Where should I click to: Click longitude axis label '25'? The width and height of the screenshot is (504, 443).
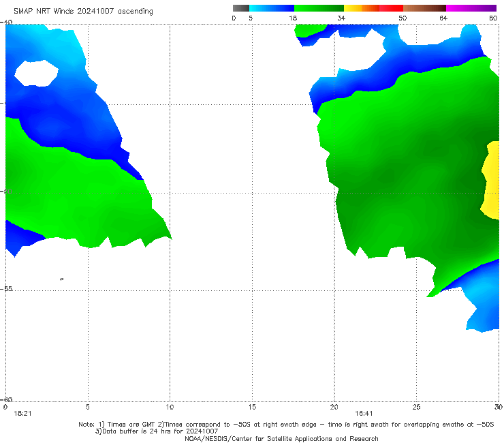point(416,407)
